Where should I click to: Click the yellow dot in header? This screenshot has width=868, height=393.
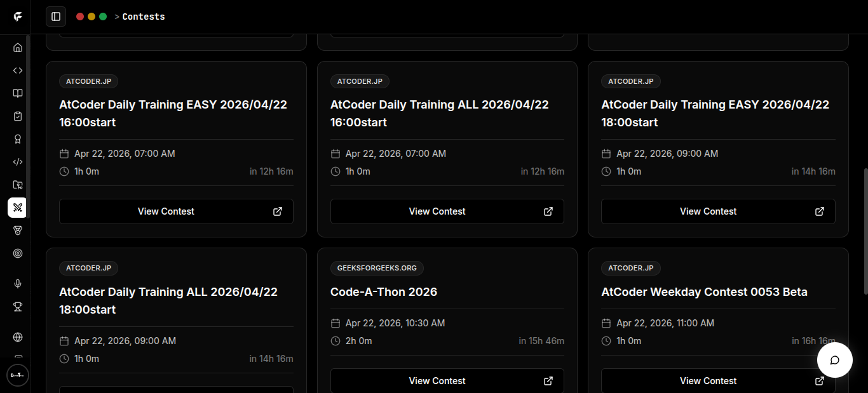[x=92, y=17]
